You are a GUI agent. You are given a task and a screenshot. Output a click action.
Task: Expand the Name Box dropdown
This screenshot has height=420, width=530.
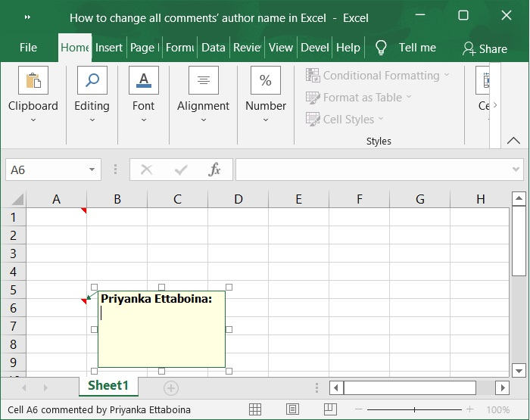(x=92, y=170)
